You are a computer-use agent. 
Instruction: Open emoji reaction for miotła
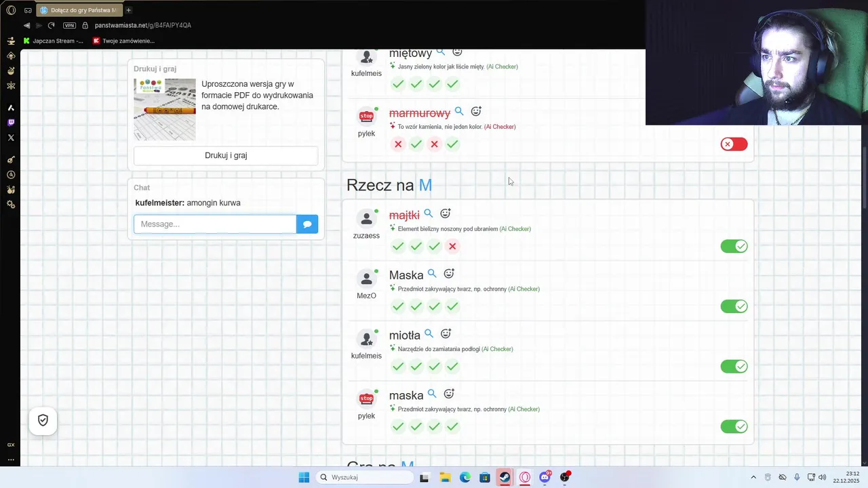[446, 333]
